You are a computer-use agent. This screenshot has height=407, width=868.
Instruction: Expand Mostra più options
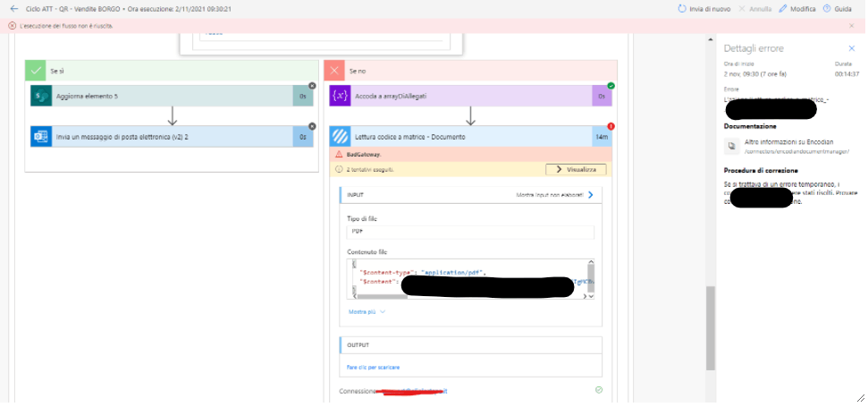[367, 312]
